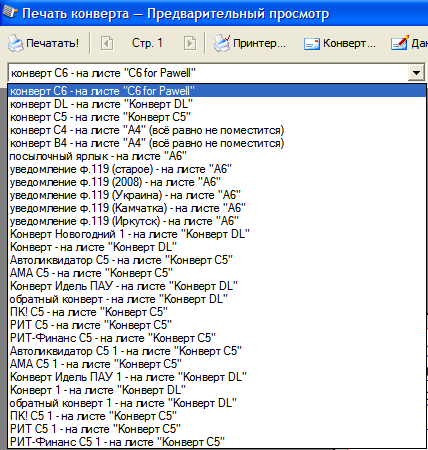Click the pencil edit icon on toolbar

point(400,43)
